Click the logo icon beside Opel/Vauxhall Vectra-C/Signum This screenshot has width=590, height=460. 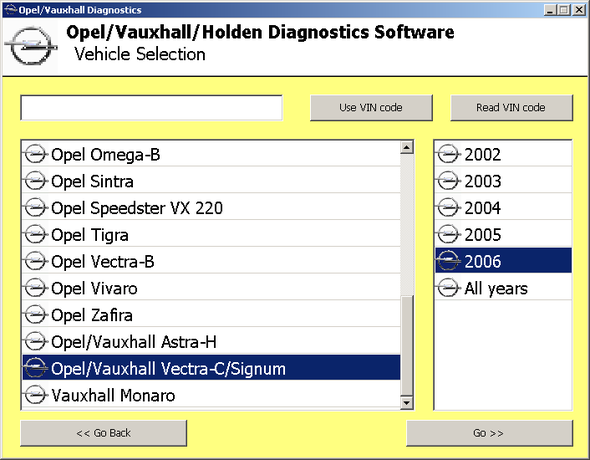point(35,368)
